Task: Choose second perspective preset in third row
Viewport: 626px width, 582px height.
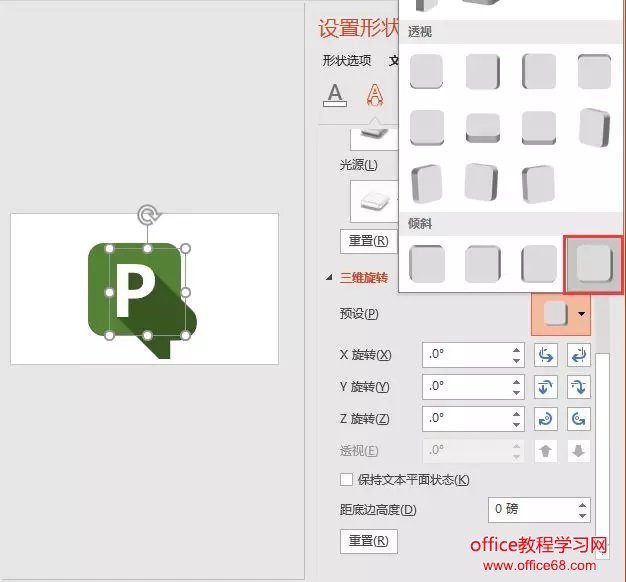Action: (x=482, y=182)
